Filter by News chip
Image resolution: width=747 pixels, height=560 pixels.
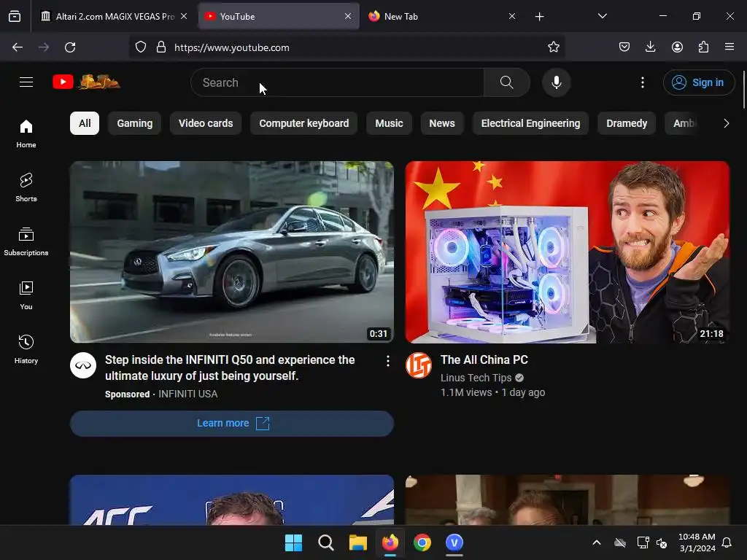click(442, 123)
